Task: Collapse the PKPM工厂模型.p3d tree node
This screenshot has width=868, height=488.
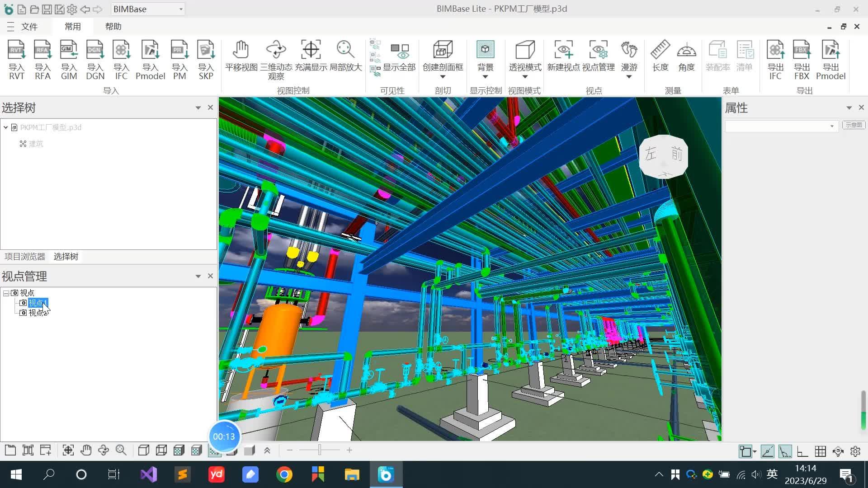Action: pos(5,127)
